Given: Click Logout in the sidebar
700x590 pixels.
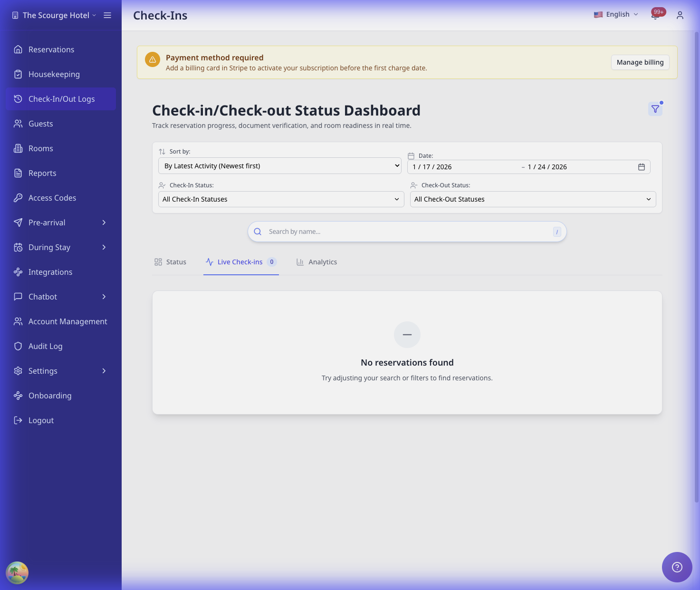Looking at the screenshot, I should 41,420.
